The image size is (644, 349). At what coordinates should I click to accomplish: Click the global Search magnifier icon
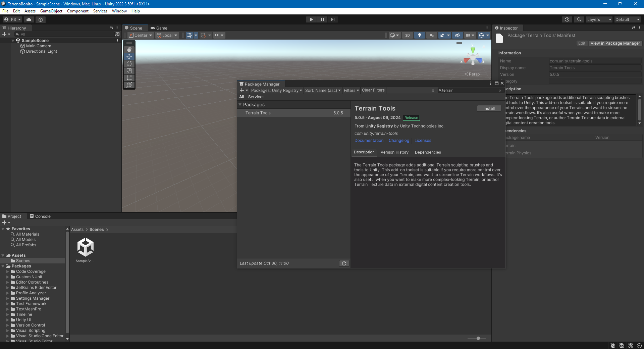(x=579, y=19)
